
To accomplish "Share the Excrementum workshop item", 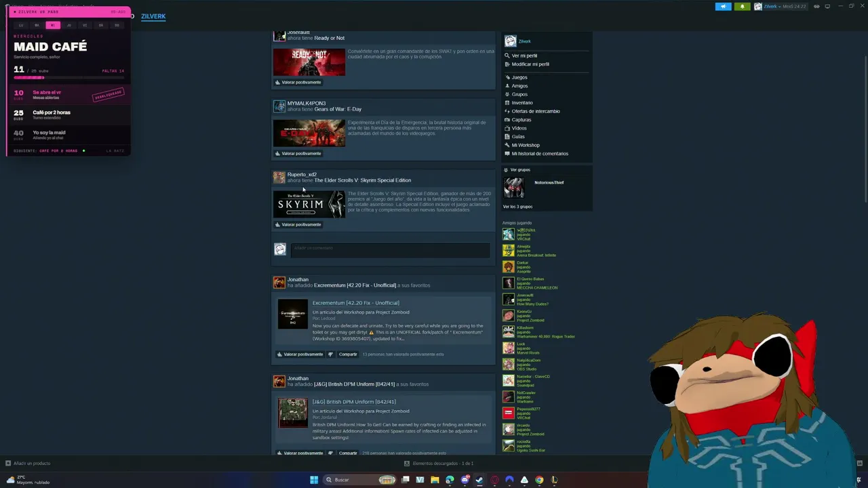I will (348, 354).
